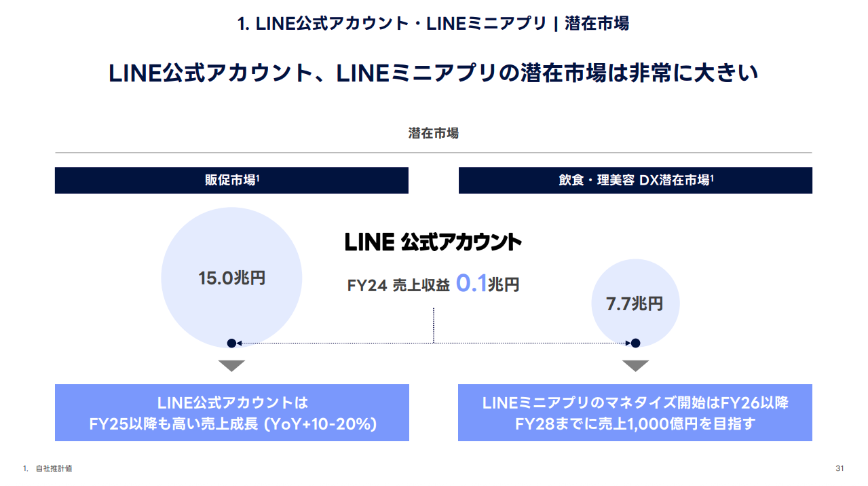The image size is (868, 486).
Task: Click the 7.7兆円 market circle
Action: coord(635,304)
